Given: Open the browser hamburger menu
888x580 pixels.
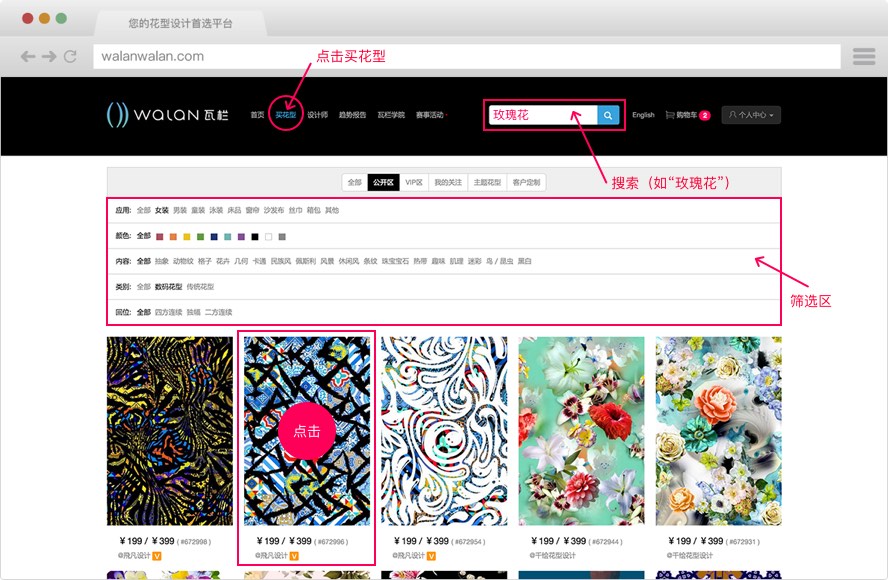Looking at the screenshot, I should [864, 57].
